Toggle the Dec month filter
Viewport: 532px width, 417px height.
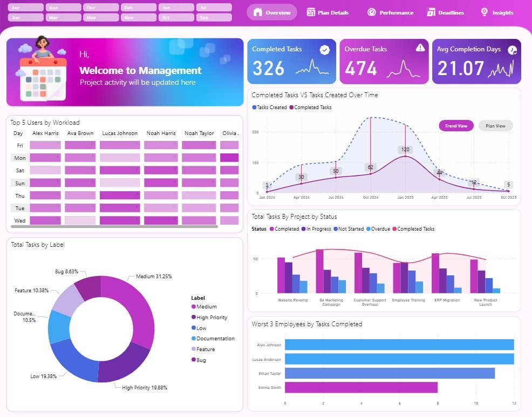point(101,8)
